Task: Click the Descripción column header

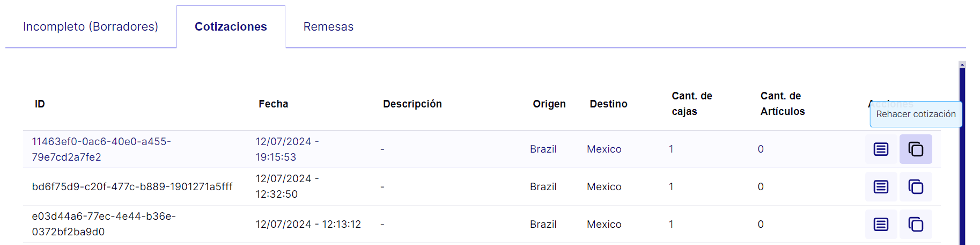Action: pos(412,104)
